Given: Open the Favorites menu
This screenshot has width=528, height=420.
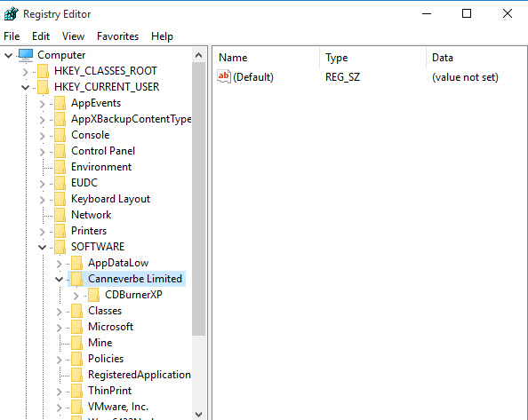Looking at the screenshot, I should point(117,36).
